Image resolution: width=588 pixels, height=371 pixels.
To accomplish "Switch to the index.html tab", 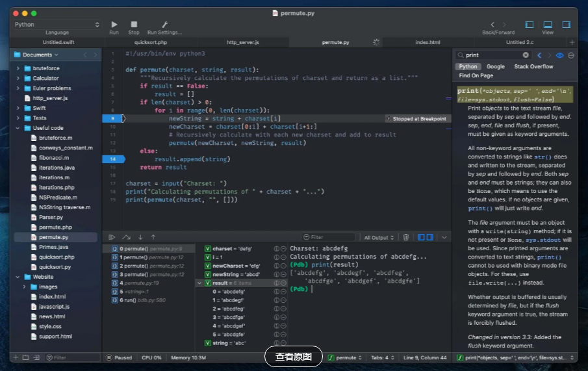I will click(428, 42).
